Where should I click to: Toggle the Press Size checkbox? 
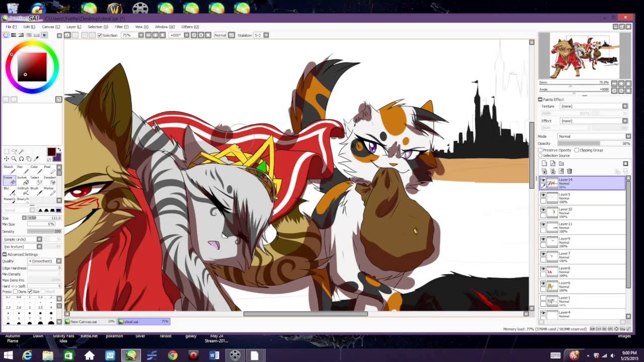coord(30,292)
